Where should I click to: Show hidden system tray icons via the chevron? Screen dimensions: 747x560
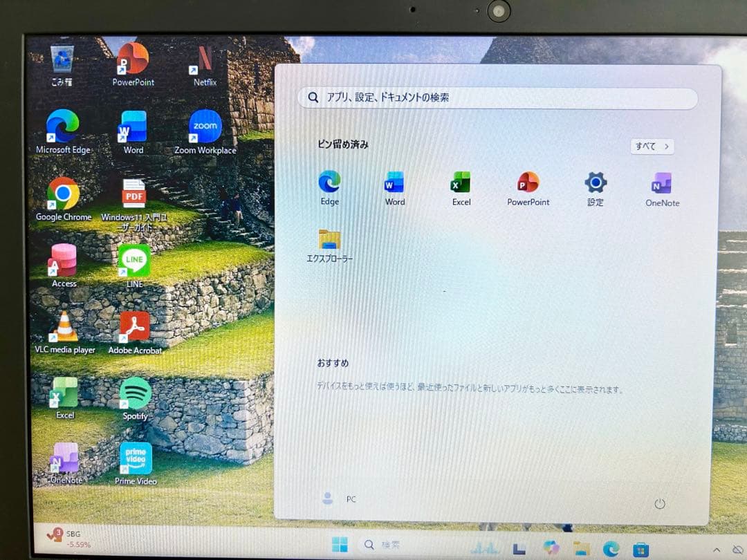tap(717, 549)
